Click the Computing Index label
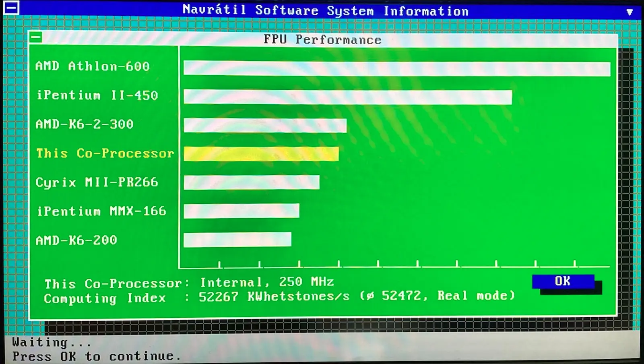 [x=105, y=298]
